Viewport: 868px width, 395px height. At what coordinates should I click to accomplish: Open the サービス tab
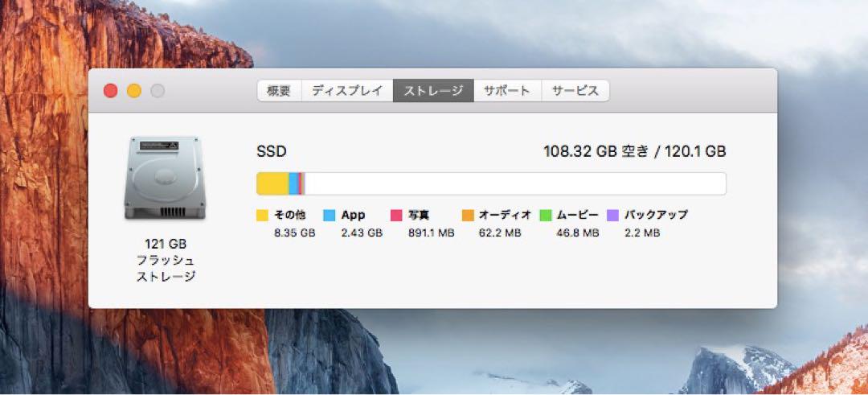[575, 91]
